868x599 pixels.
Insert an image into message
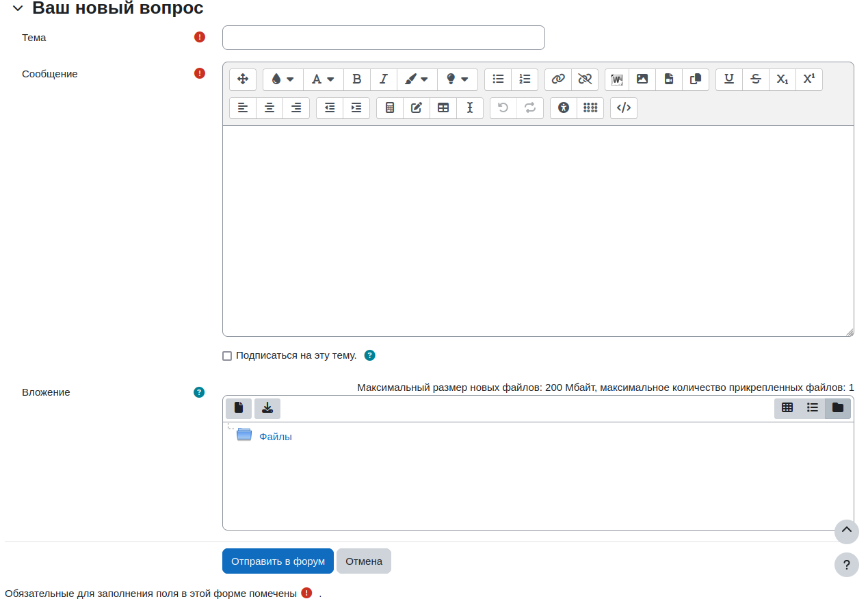[x=642, y=79]
